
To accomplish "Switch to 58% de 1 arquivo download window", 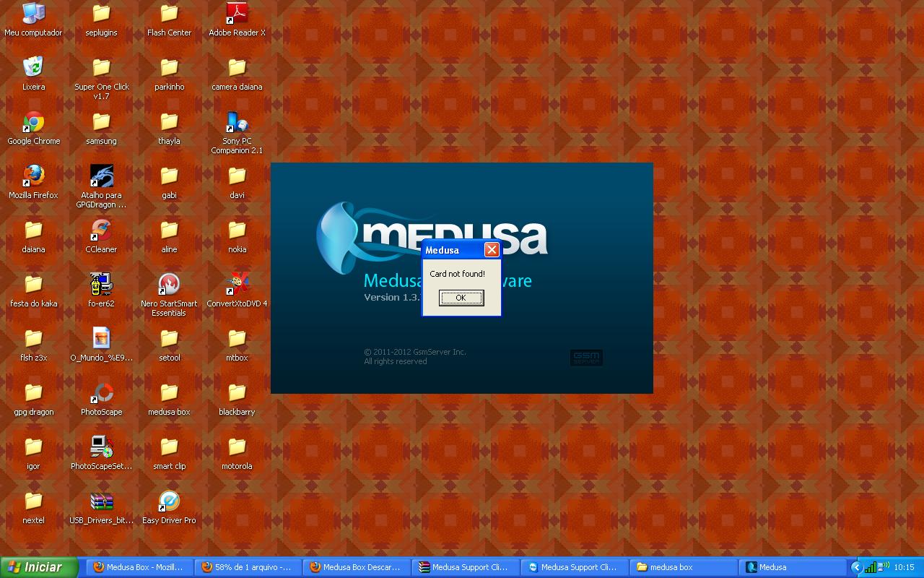I will coord(248,567).
